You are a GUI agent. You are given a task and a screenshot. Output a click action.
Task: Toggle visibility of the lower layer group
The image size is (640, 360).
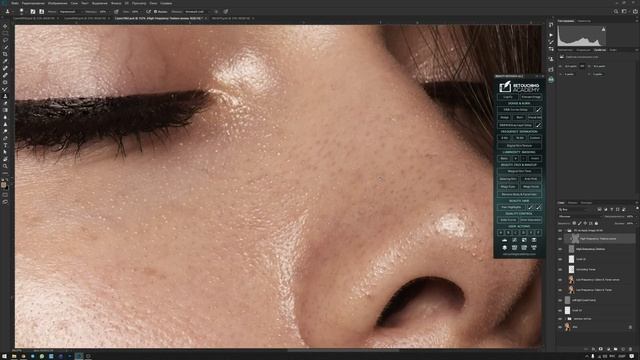[560, 319]
